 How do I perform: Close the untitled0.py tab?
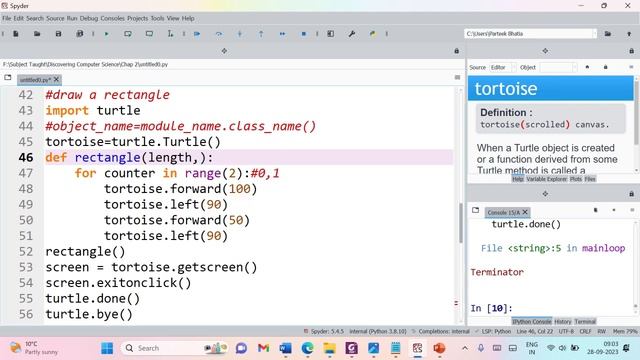point(56,79)
